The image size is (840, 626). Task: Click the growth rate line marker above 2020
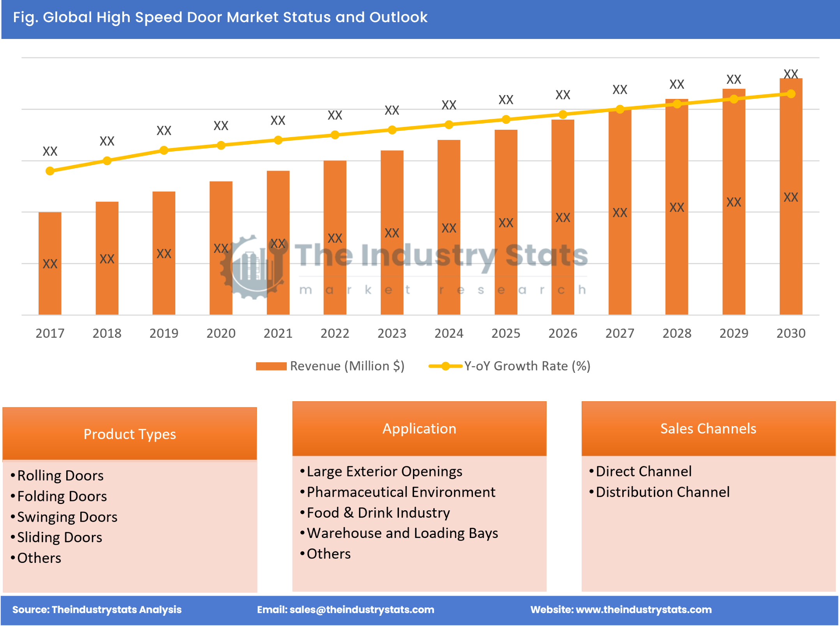[221, 145]
